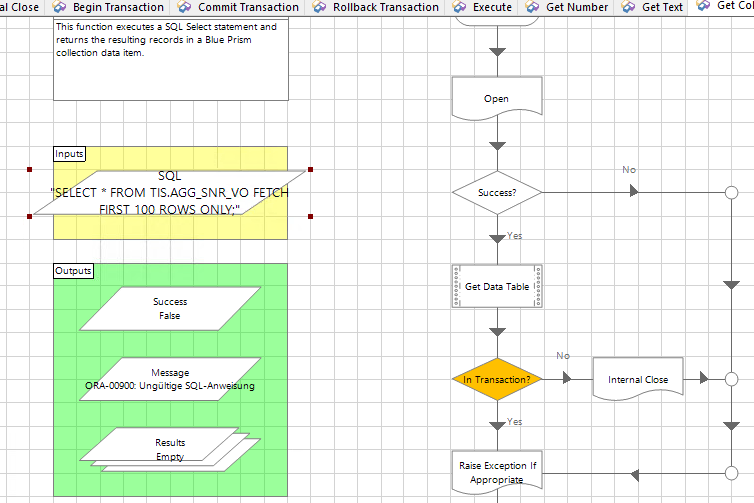This screenshot has width=754, height=503.
Task: Click the Results collection item
Action: pos(170,448)
